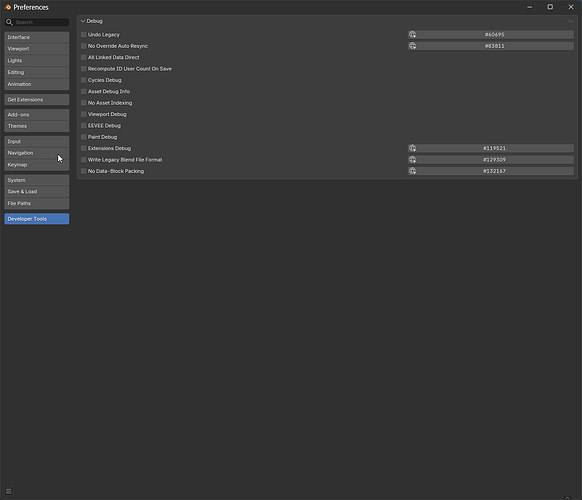Switch to Interface preferences
This screenshot has width=582, height=500.
pyautogui.click(x=37, y=37)
